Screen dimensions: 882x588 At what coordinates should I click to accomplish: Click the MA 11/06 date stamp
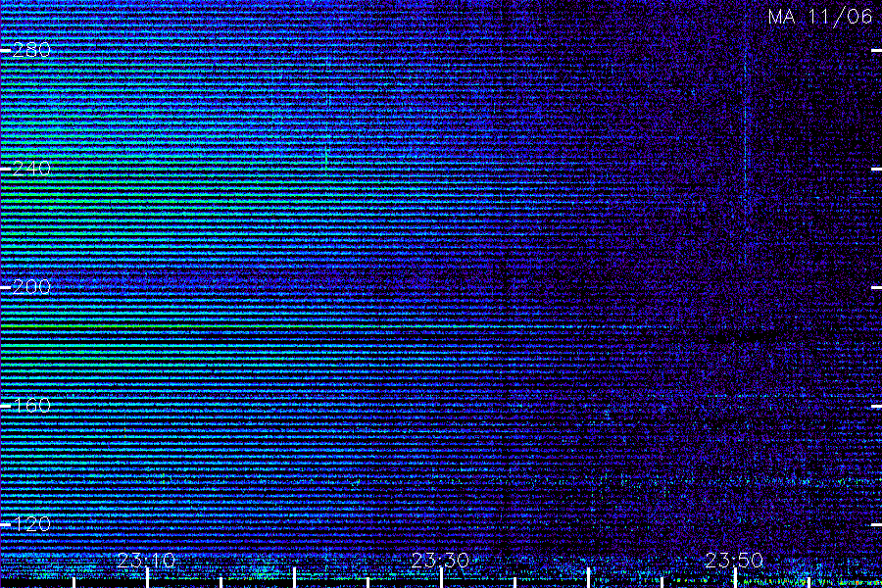click(x=820, y=17)
